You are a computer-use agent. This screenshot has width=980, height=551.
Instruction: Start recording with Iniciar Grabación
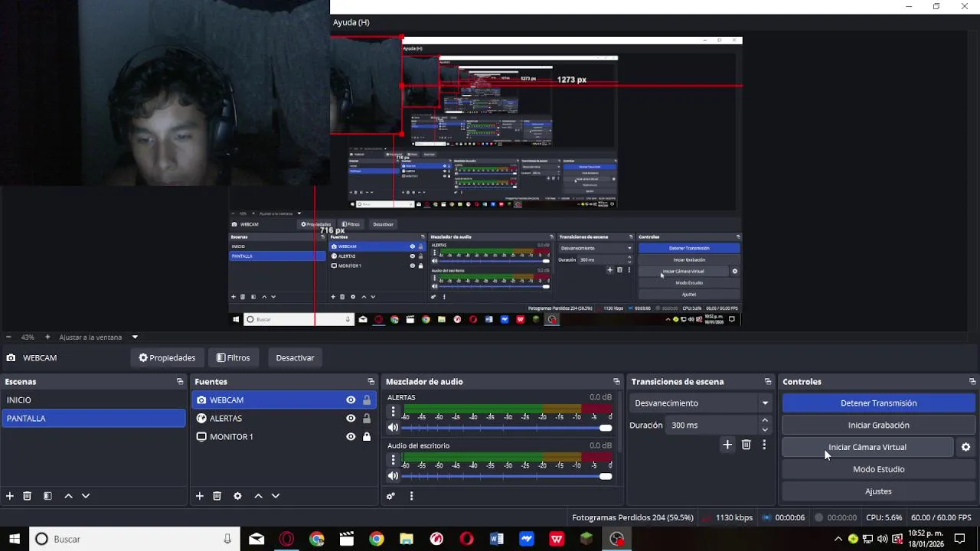tap(878, 425)
